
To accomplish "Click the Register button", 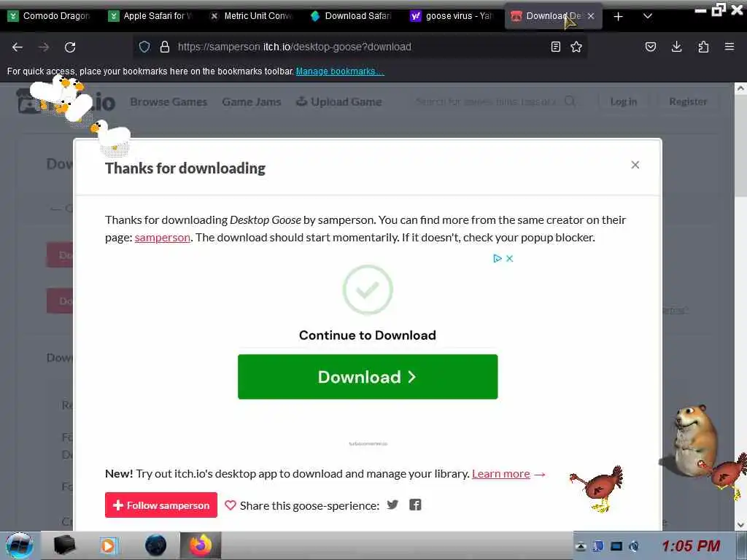I will click(x=688, y=101).
